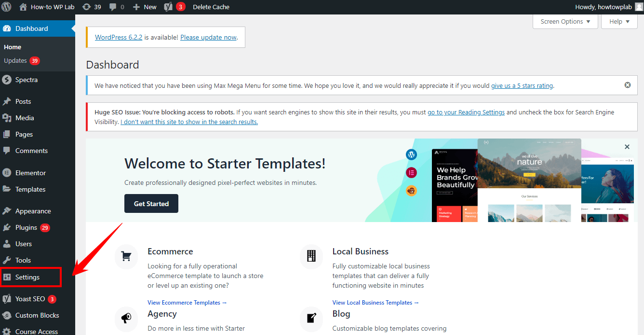Screen dimensions: 644x335
Task: Click the Get Started button
Action: coord(151,204)
